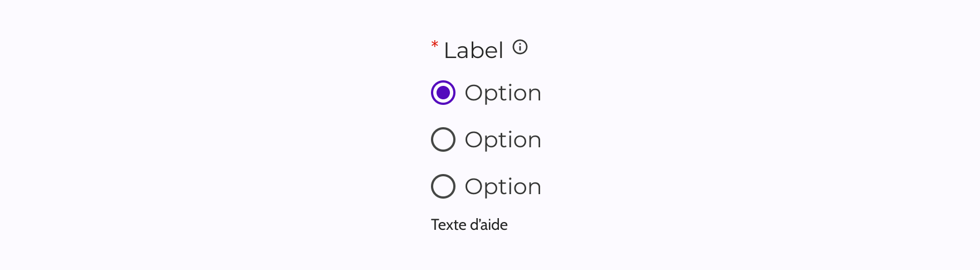
Task: Click the asterisk before the Label title
Action: tap(435, 45)
